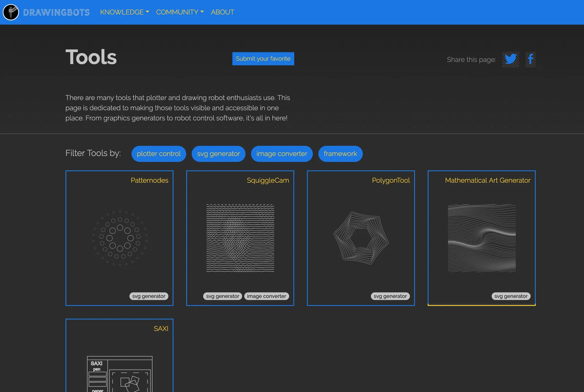Click image converter tag on SquiggleCam card
Screen dimensions: 584x392
pyautogui.click(x=266, y=296)
